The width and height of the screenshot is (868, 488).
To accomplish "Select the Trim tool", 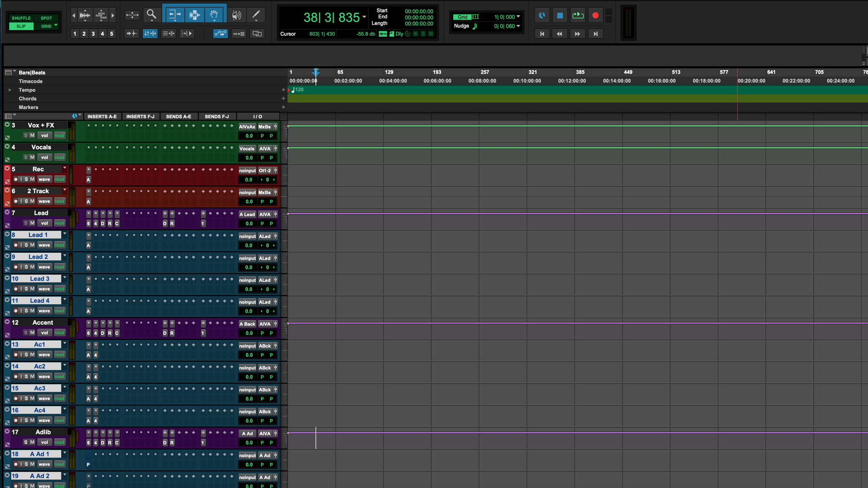I will click(174, 15).
